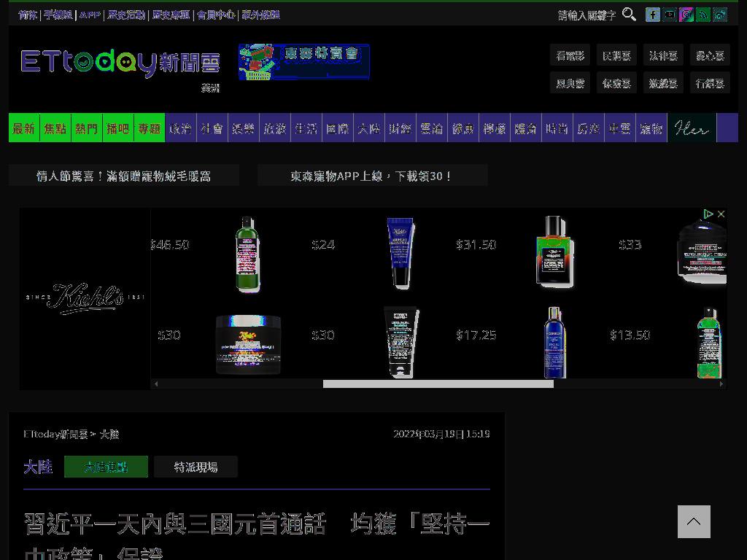This screenshot has height=560, width=747.
Task: Click the 東森特賣會 banner
Action: tap(303, 61)
